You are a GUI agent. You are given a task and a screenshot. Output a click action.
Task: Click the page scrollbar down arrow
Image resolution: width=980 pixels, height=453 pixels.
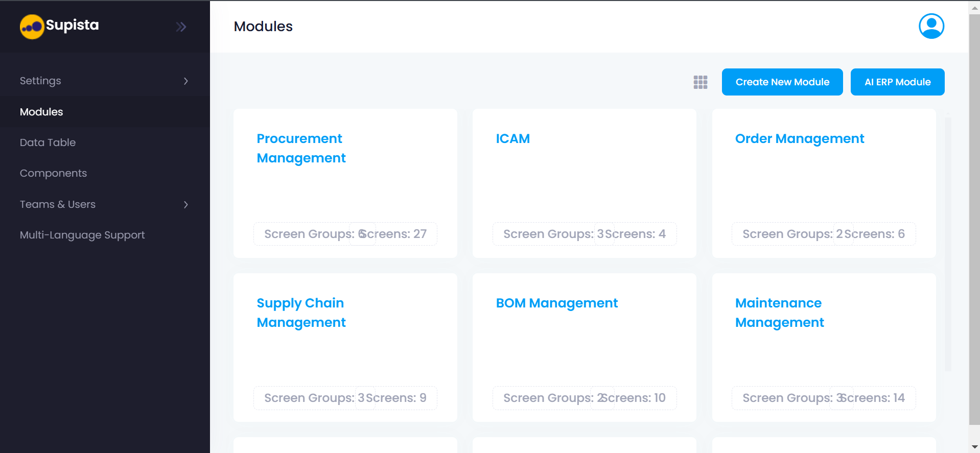click(974, 447)
